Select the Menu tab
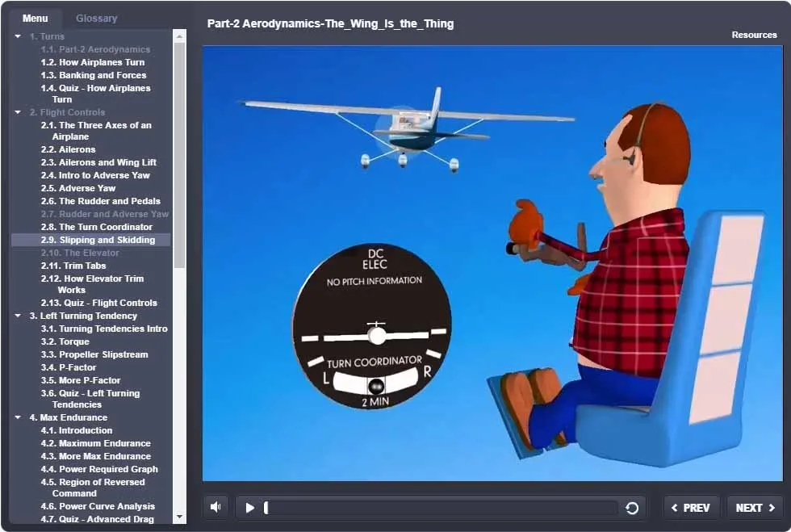Image resolution: width=791 pixels, height=532 pixels. 36,19
